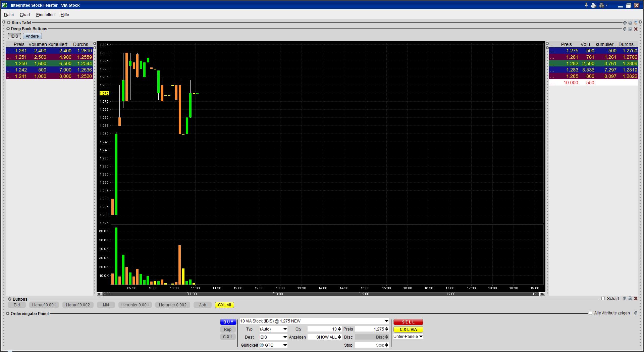
Task: Open the Gültigkeit GTC dropdown
Action: click(285, 345)
